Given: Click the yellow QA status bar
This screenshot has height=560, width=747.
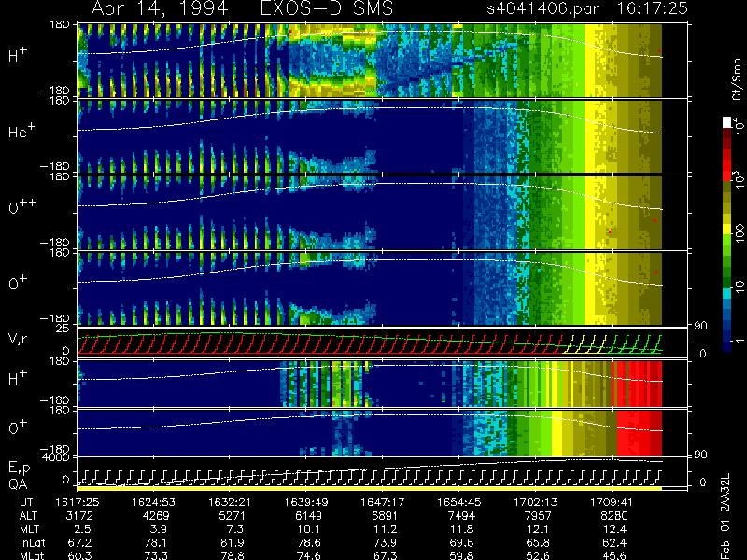Looking at the screenshot, I should [369, 488].
